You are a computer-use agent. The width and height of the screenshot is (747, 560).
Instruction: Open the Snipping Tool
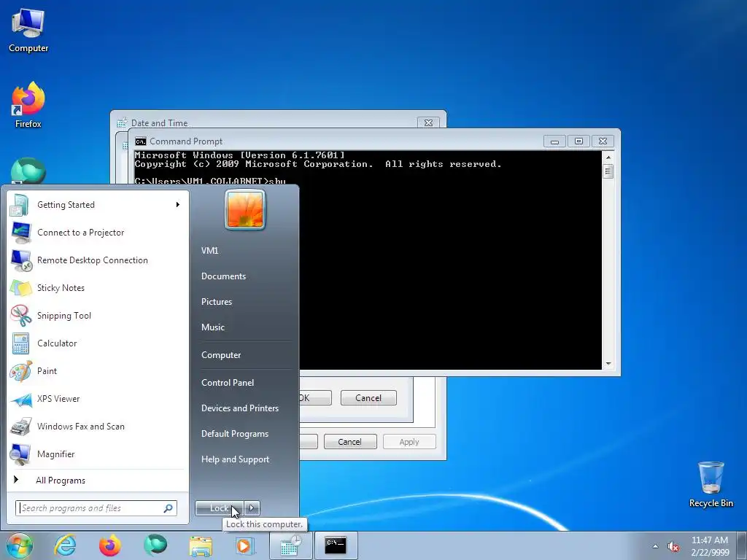point(97,315)
